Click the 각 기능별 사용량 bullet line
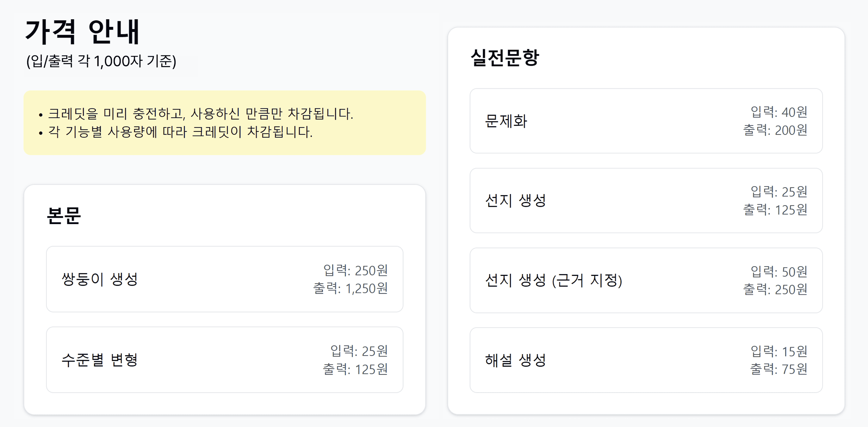The width and height of the screenshot is (868, 427). tap(176, 132)
